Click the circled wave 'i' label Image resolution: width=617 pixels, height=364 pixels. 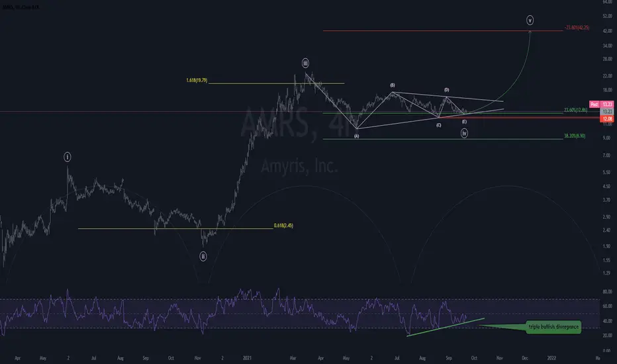68,158
